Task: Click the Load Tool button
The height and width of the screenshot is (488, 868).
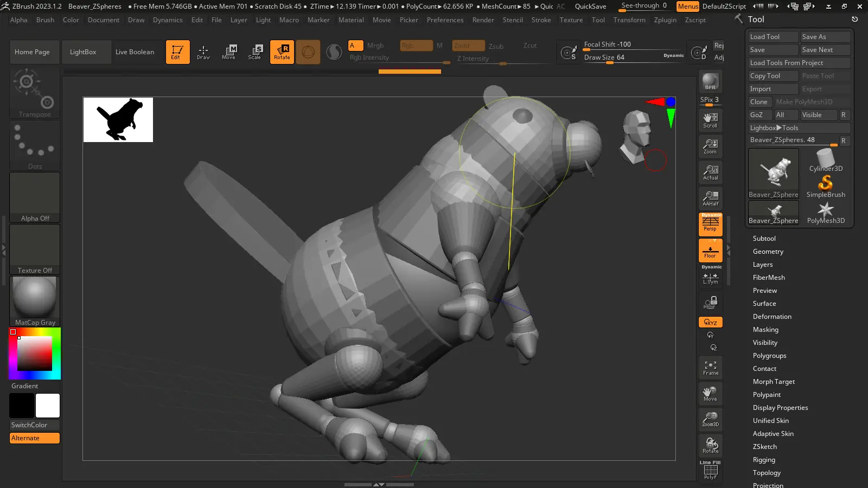Action: click(x=773, y=37)
